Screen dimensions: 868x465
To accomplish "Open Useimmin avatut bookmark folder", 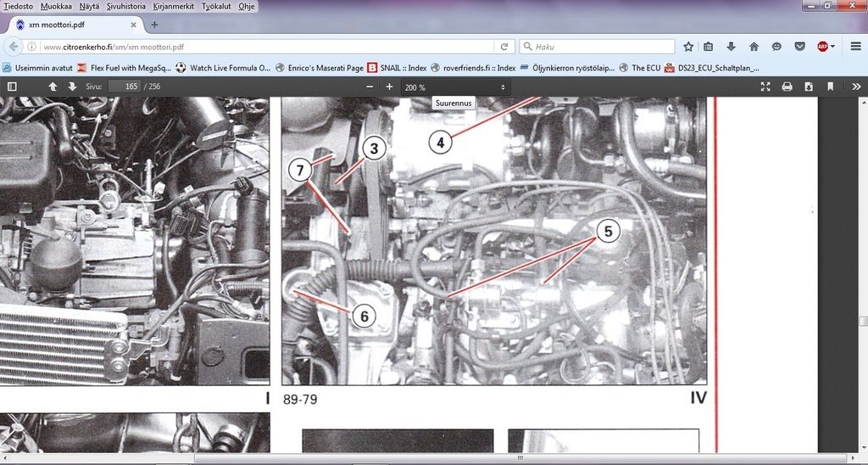I will pyautogui.click(x=37, y=68).
